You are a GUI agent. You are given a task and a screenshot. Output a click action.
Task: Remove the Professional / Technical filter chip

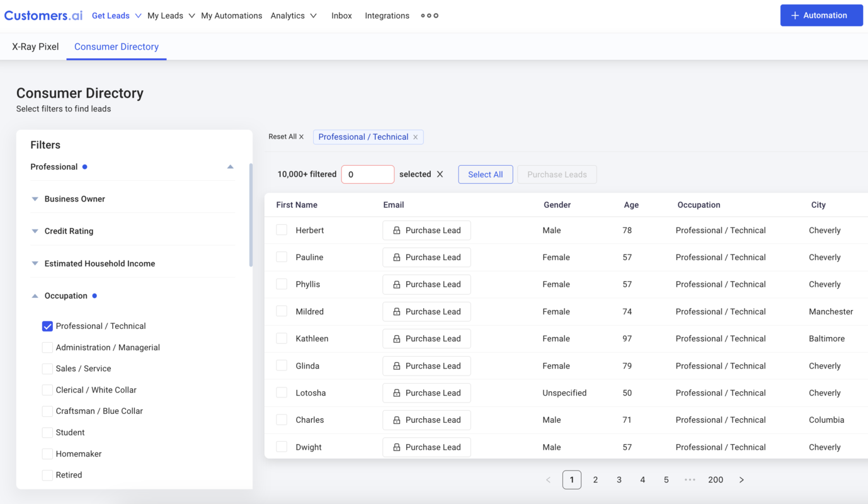click(415, 137)
